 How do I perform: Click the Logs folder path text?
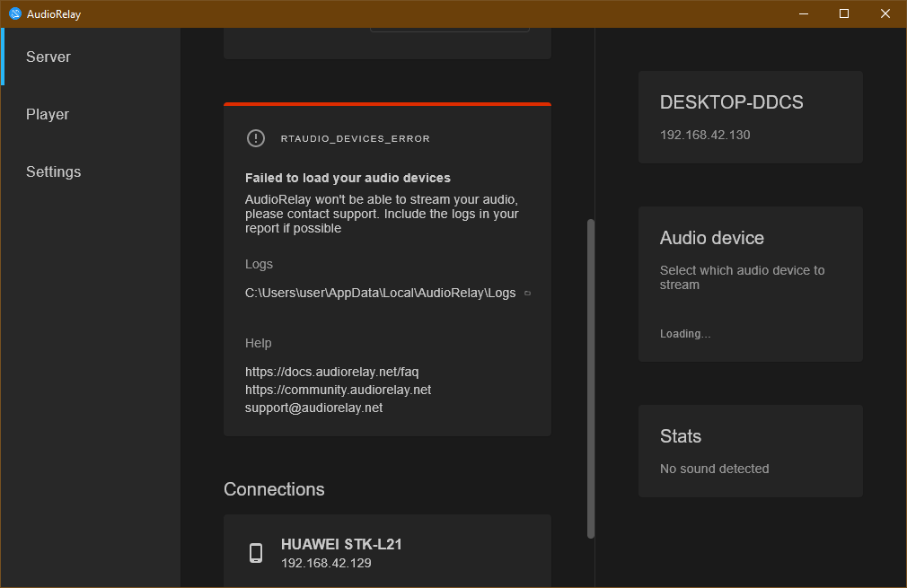click(380, 294)
